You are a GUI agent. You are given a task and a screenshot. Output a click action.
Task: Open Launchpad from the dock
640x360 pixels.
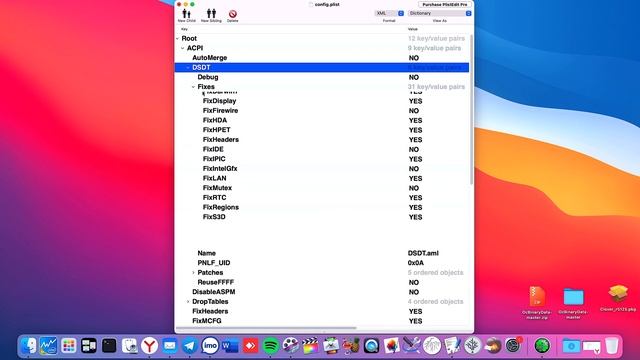pyautogui.click(x=69, y=346)
